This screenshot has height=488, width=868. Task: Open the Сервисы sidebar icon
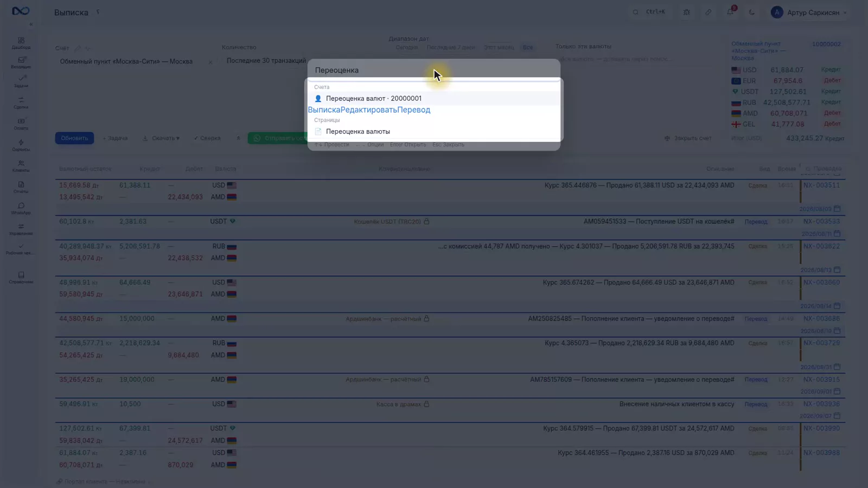tap(21, 145)
